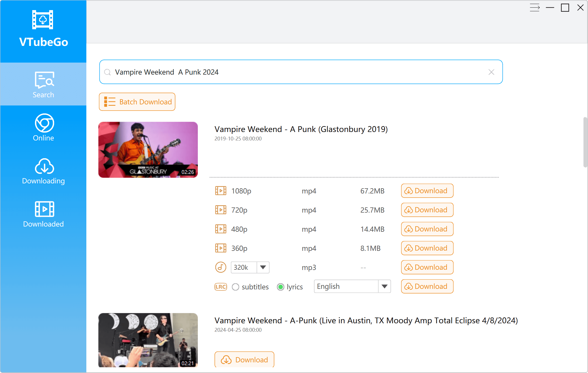Click the Glastonbury 2019 video title

301,129
